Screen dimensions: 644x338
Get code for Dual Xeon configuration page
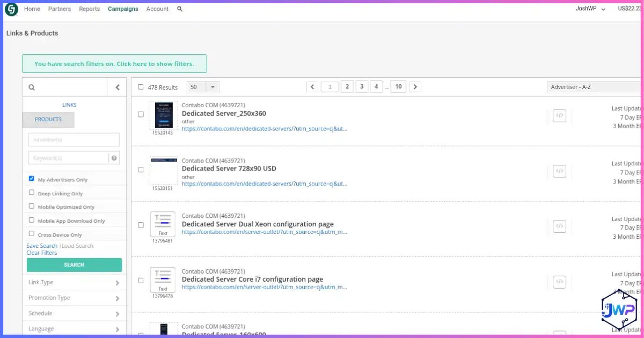click(x=559, y=226)
